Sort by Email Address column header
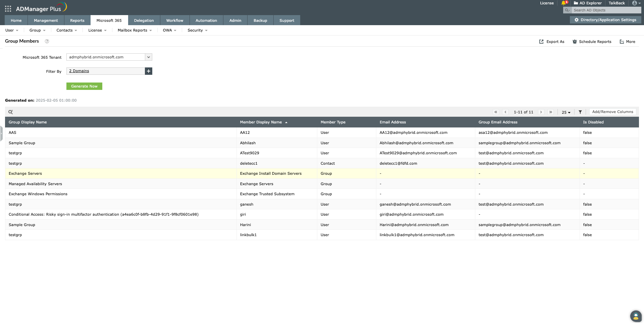Viewport: 644px width, 323px height. click(x=393, y=122)
